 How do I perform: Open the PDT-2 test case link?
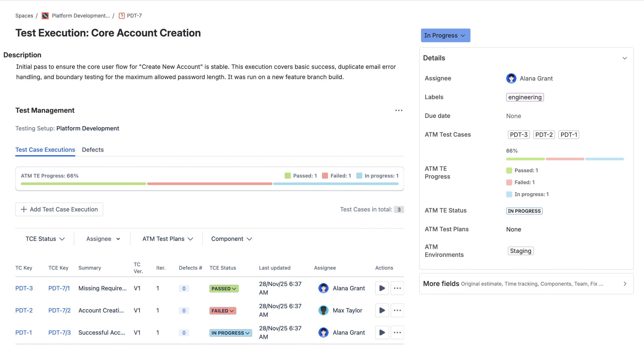pyautogui.click(x=24, y=310)
